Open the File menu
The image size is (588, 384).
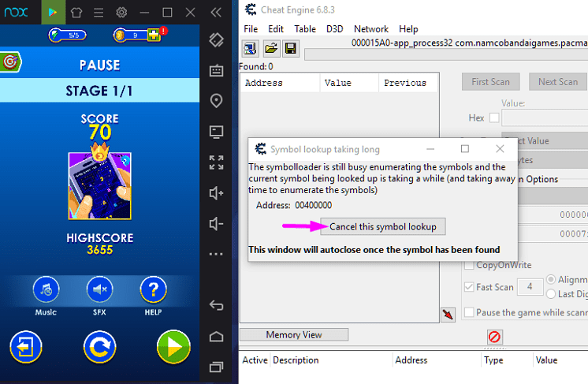(251, 29)
